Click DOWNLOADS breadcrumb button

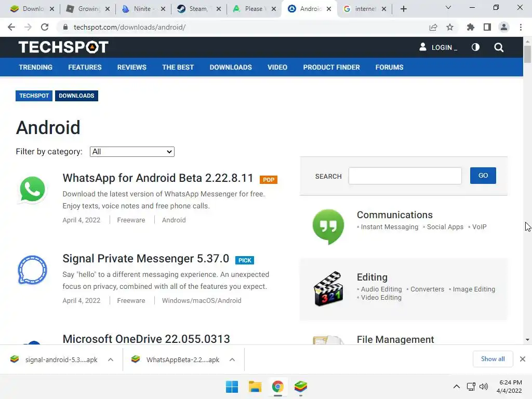[76, 96]
